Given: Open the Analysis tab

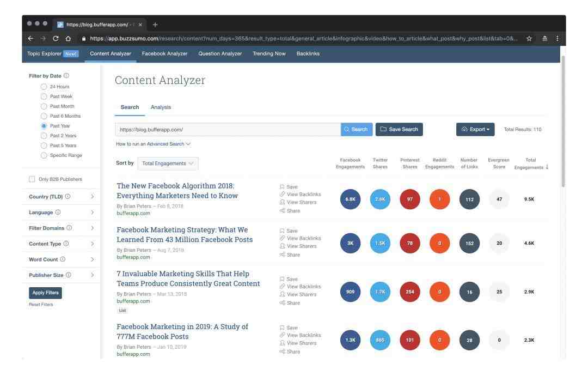Looking at the screenshot, I should pos(161,107).
